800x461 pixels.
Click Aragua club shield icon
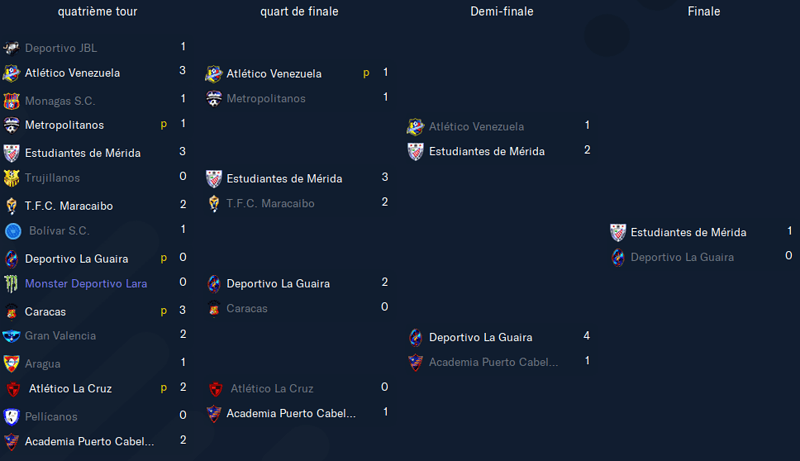pos(11,364)
